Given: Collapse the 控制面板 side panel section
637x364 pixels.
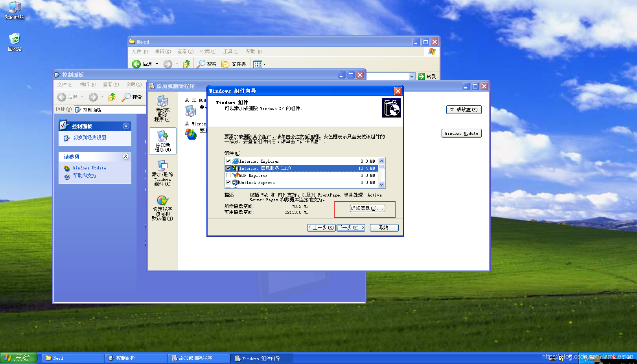Looking at the screenshot, I should point(126,126).
